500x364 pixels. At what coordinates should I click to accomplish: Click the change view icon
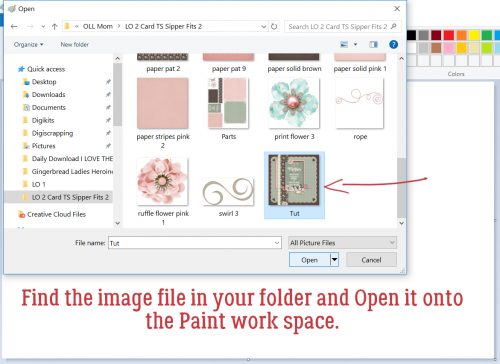[344, 44]
